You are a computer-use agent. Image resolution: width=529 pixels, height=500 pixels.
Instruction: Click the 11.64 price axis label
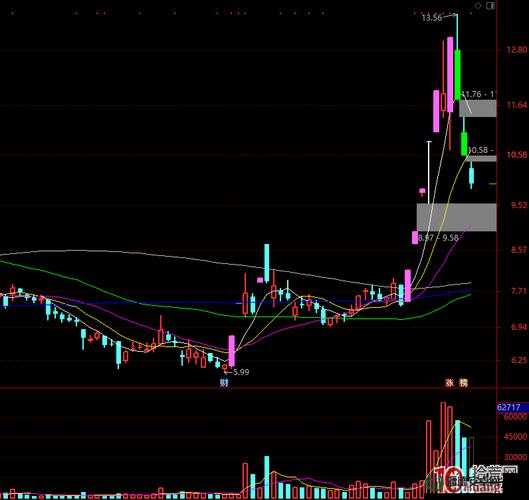(x=517, y=105)
